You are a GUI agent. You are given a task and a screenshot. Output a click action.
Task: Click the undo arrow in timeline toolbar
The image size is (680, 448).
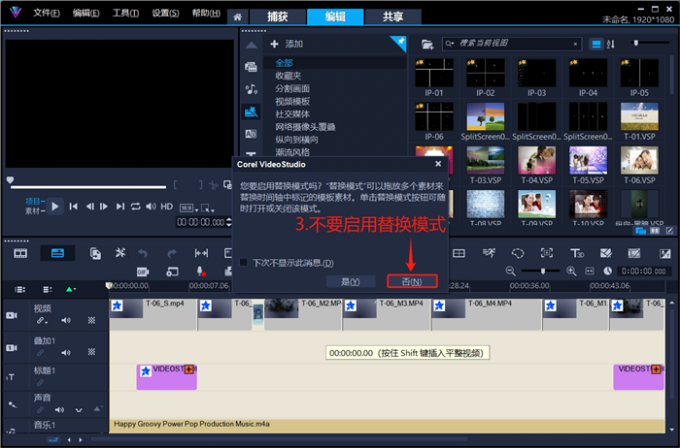coord(143,254)
